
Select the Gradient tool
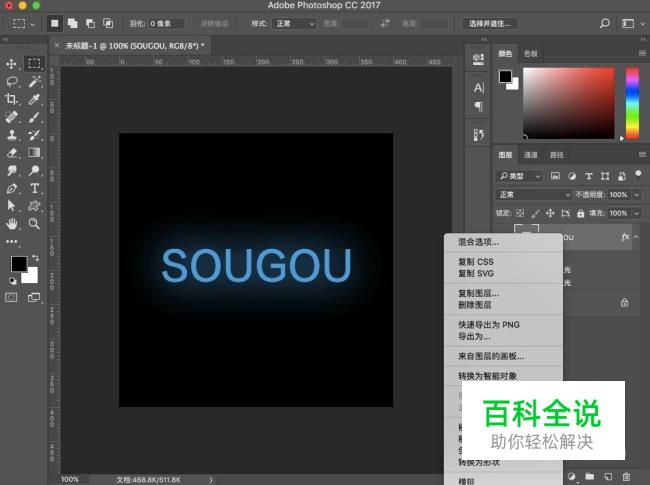point(34,153)
